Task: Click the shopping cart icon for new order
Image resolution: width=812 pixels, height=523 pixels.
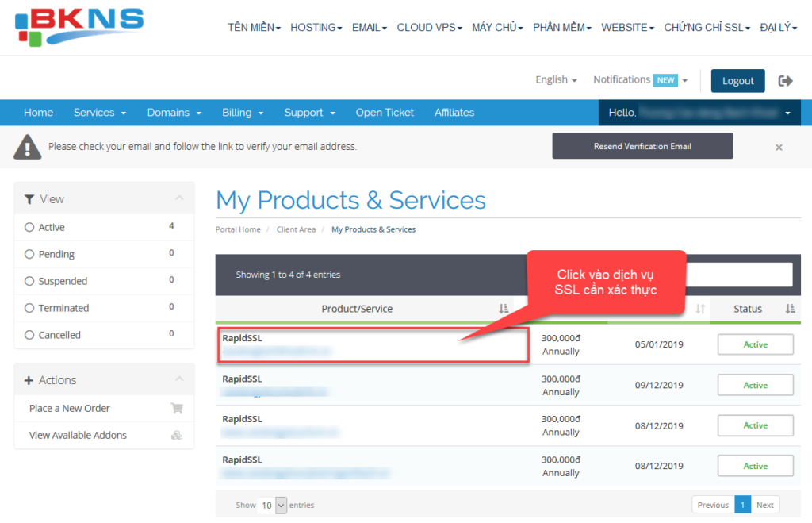Action: pos(177,409)
